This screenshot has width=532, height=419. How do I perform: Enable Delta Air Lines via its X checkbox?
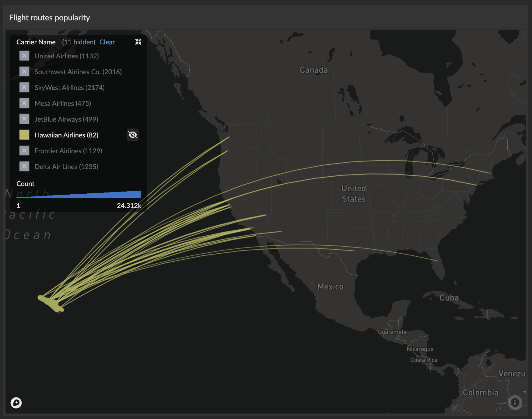coord(24,167)
